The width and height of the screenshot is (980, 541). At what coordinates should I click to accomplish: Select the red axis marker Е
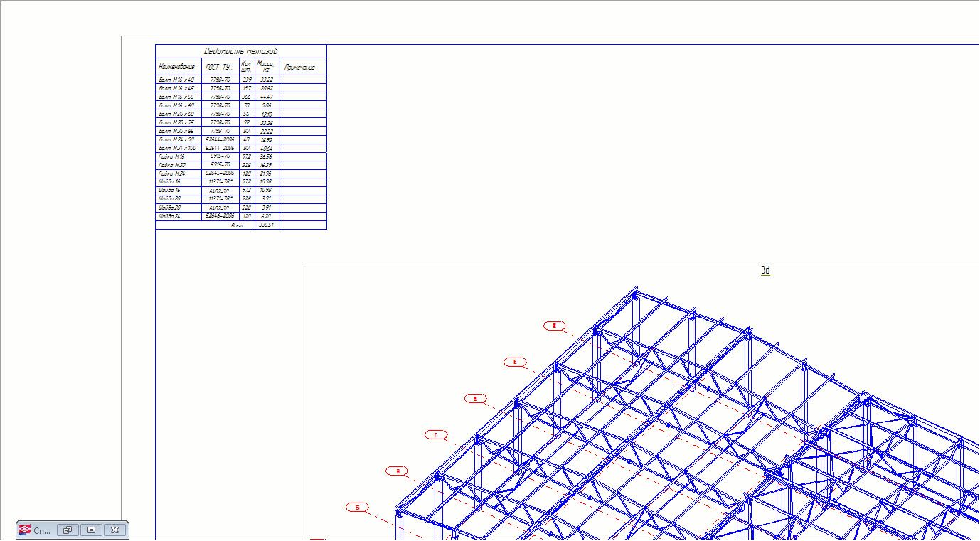coord(515,363)
